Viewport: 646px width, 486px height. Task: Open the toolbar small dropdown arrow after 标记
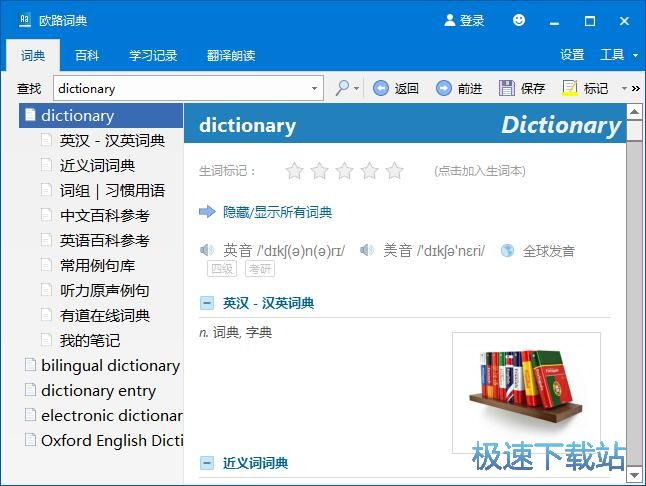tap(624, 88)
